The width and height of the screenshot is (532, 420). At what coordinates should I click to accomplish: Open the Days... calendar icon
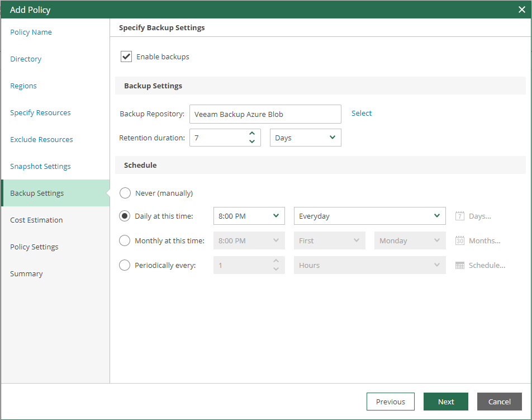(x=459, y=216)
